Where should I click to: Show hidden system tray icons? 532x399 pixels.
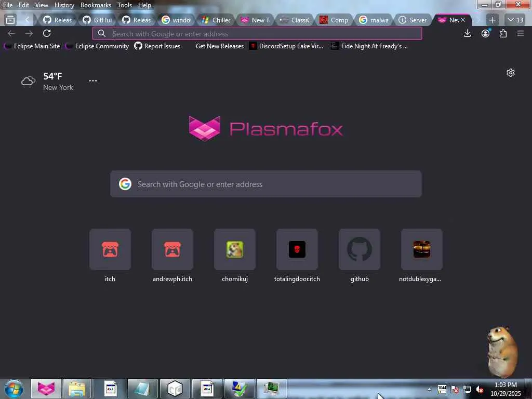pyautogui.click(x=429, y=389)
